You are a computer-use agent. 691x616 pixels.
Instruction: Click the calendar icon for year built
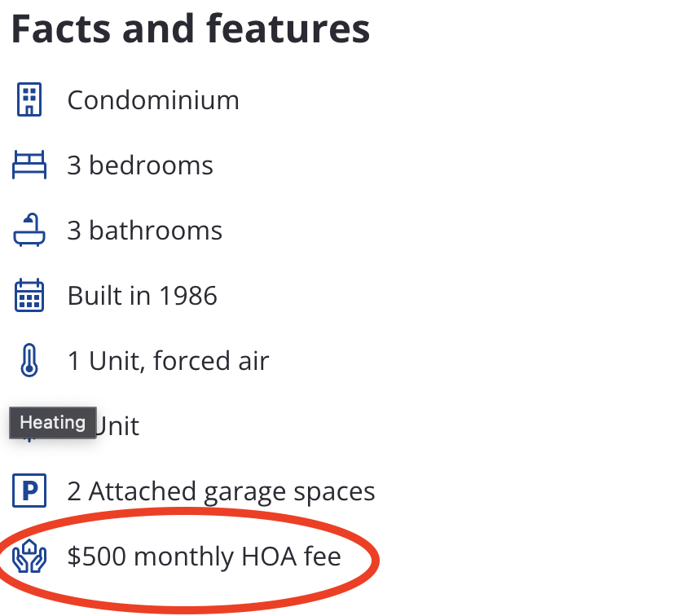(x=29, y=296)
